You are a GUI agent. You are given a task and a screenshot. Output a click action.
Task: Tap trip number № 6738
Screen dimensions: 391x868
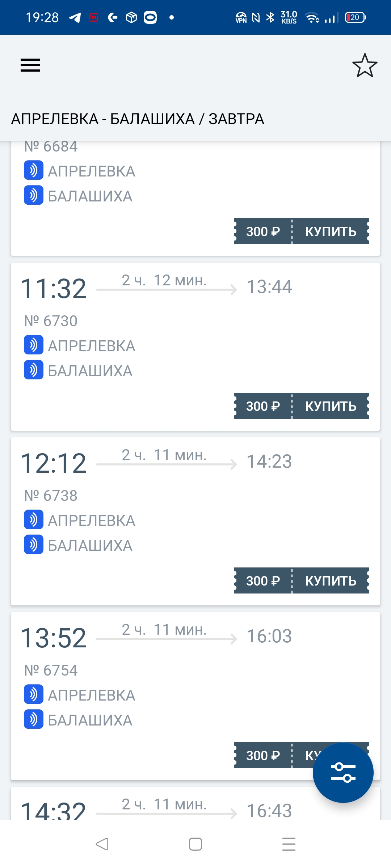51,496
